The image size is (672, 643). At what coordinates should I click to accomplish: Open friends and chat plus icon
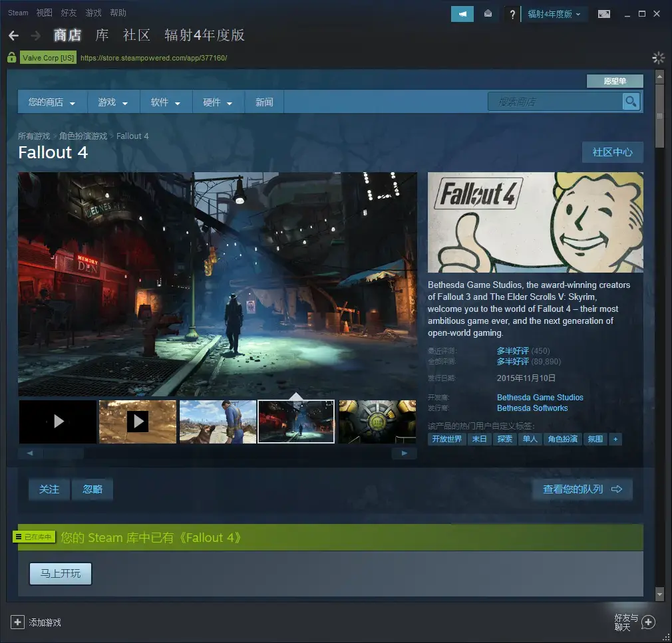click(649, 622)
